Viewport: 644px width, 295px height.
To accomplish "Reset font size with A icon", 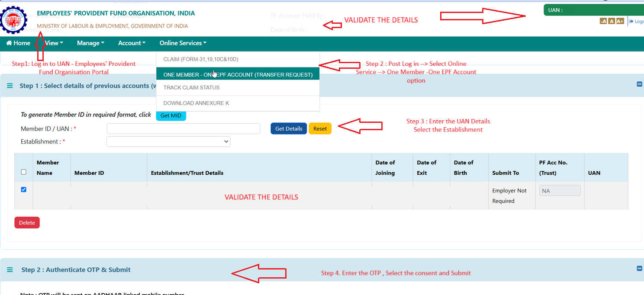I will (612, 21).
